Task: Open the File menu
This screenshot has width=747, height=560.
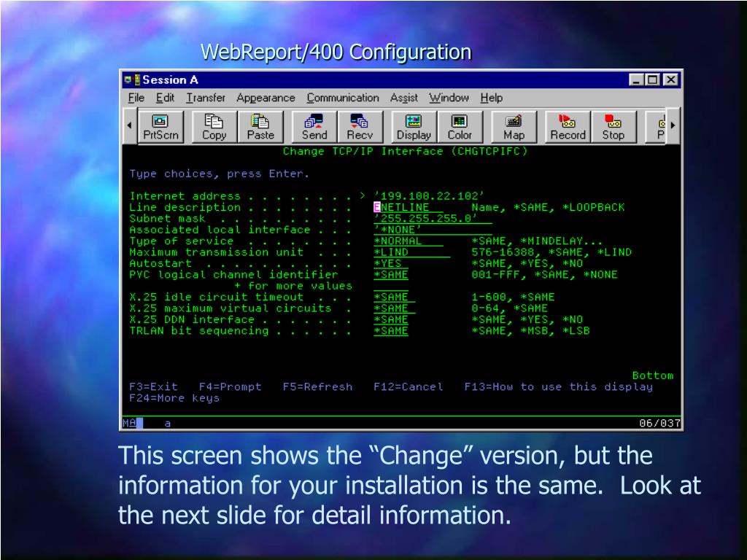Action: pyautogui.click(x=136, y=98)
